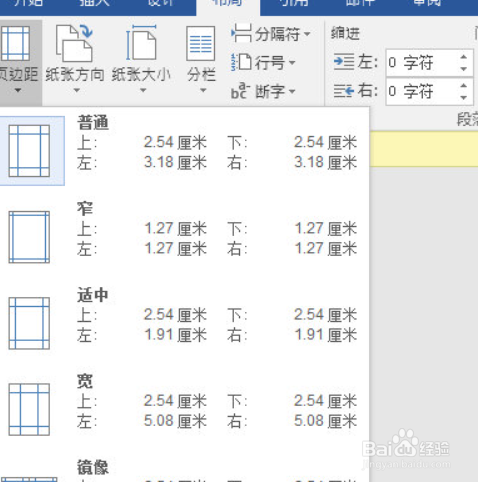Click the 1.91 厘米 left margin of 适中
Screen dimensions: 479x482
pyautogui.click(x=175, y=335)
